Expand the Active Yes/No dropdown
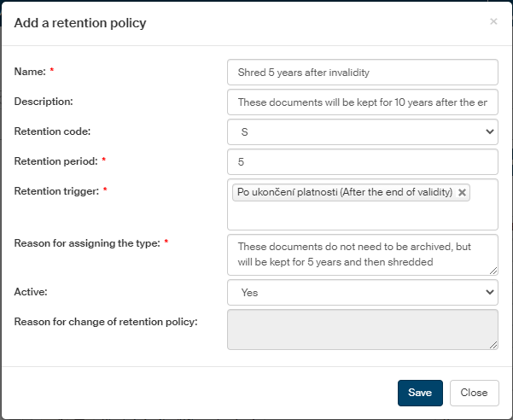 pyautogui.click(x=363, y=292)
